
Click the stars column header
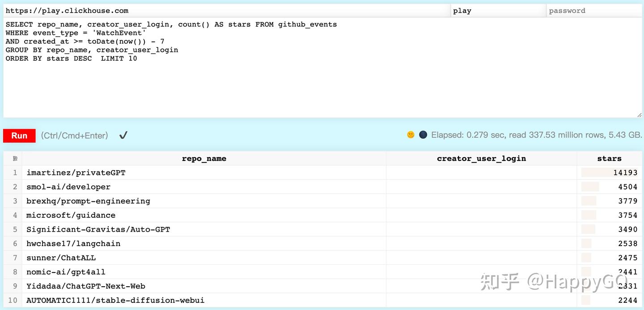[609, 158]
